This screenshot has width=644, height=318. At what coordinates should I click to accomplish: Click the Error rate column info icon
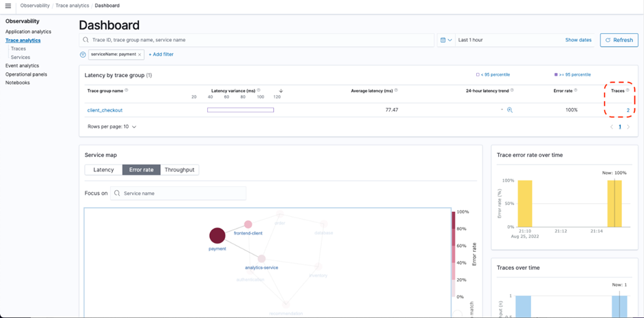(575, 90)
